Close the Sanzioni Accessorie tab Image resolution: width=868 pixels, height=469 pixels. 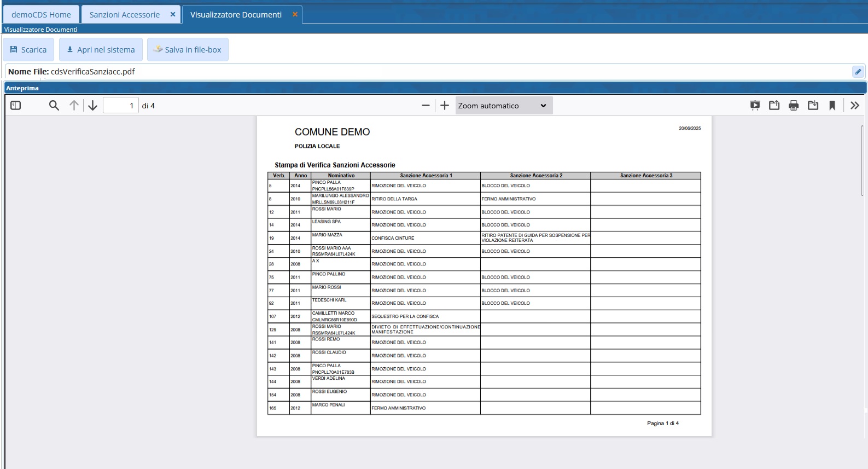173,14
